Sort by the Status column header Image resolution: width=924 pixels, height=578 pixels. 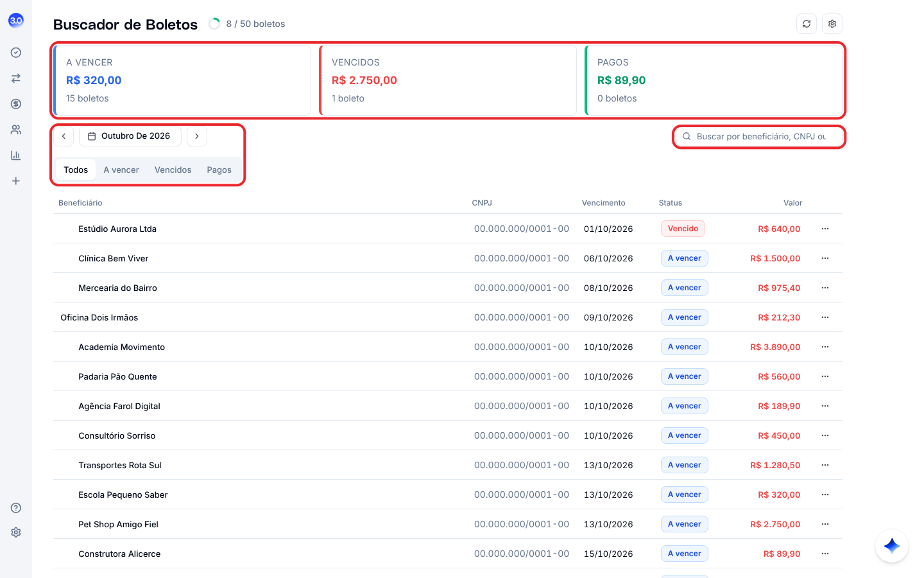click(671, 203)
